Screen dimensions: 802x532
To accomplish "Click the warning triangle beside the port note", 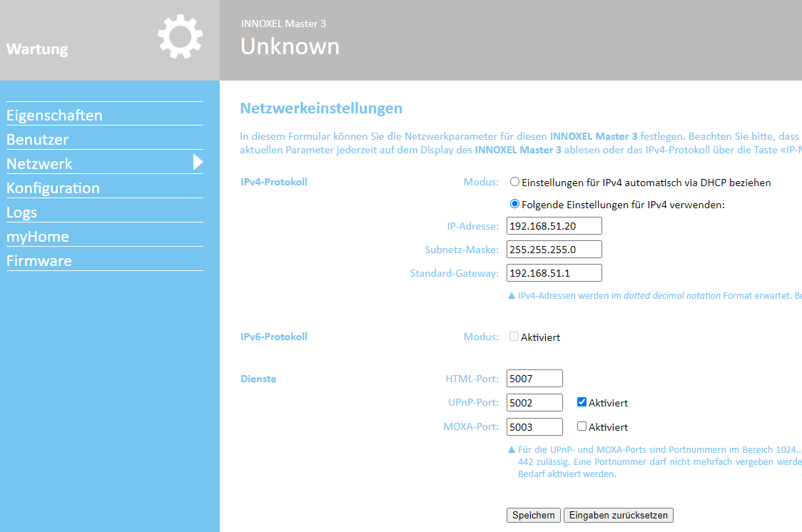I will (512, 450).
